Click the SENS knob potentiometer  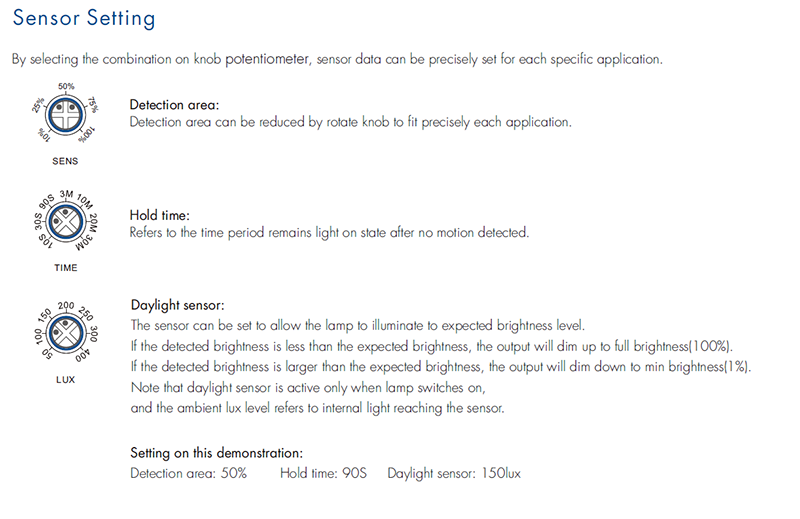(x=65, y=115)
